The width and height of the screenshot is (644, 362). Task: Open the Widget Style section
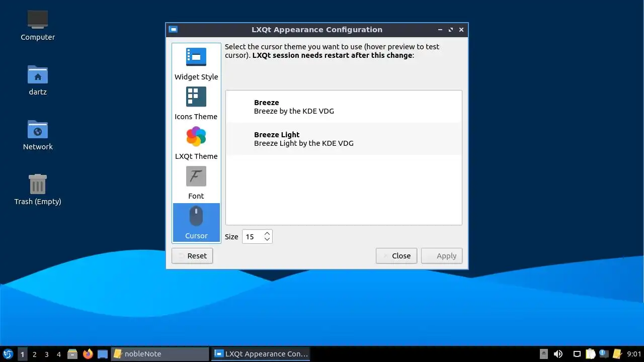tap(196, 63)
